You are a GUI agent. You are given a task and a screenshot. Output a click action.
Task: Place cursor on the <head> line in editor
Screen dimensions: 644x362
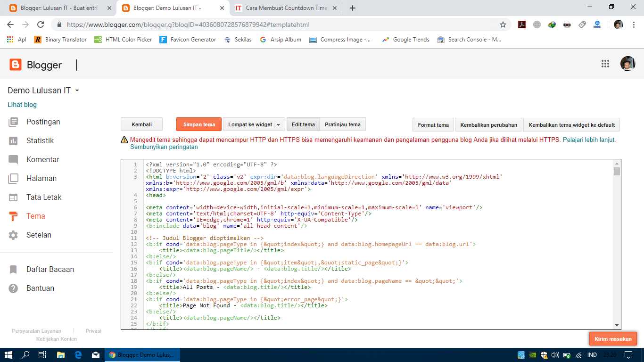(156, 195)
